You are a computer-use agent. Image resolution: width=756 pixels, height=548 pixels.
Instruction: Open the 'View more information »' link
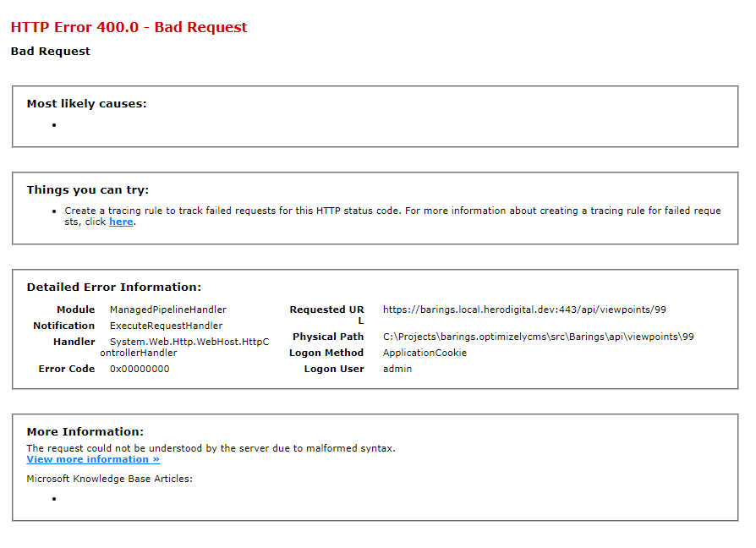pyautogui.click(x=93, y=459)
